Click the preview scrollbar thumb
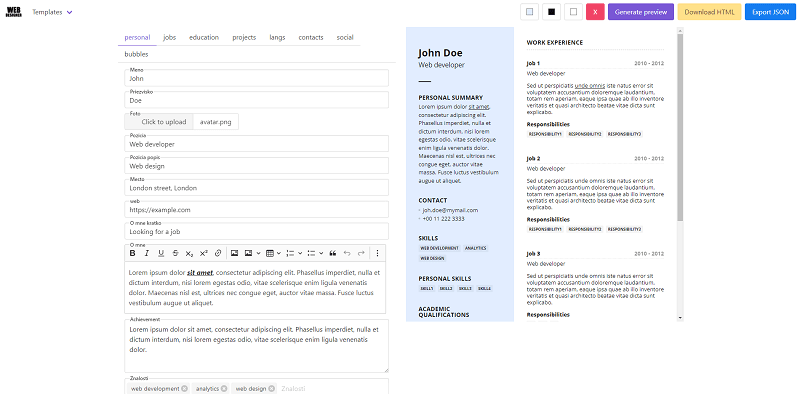800x394 pixels. tap(680, 128)
